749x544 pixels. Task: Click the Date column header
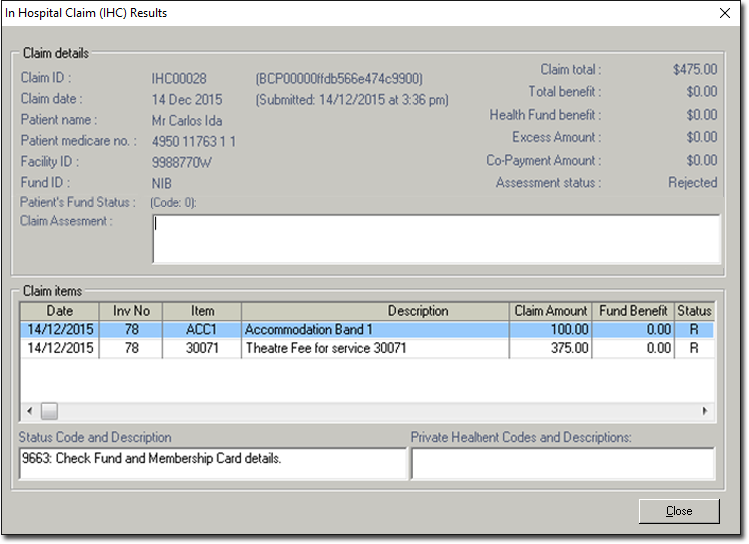[59, 311]
